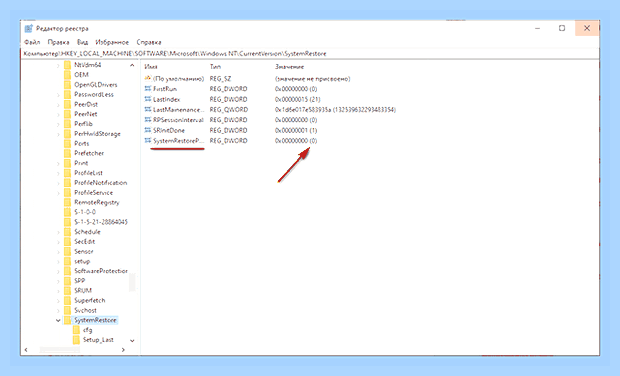Select the SRUM key
620x376 pixels.
83,290
